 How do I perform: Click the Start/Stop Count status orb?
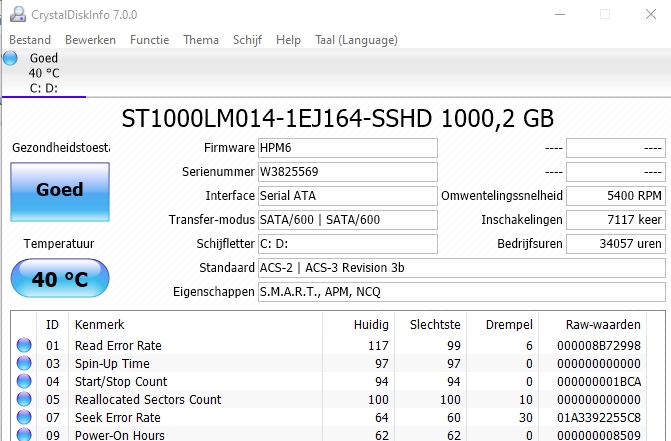(x=24, y=382)
